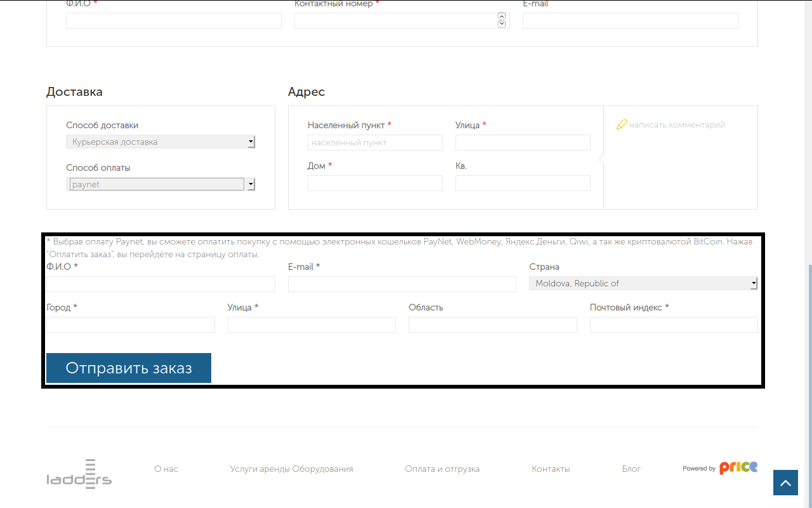Focus the Область input field
The width and height of the screenshot is (812, 508).
coord(493,324)
